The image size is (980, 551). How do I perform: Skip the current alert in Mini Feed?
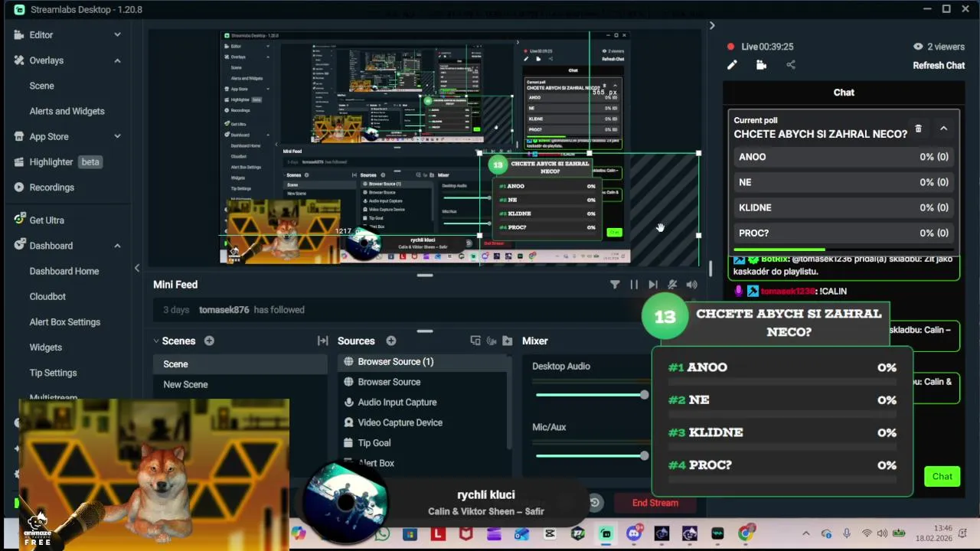(653, 285)
